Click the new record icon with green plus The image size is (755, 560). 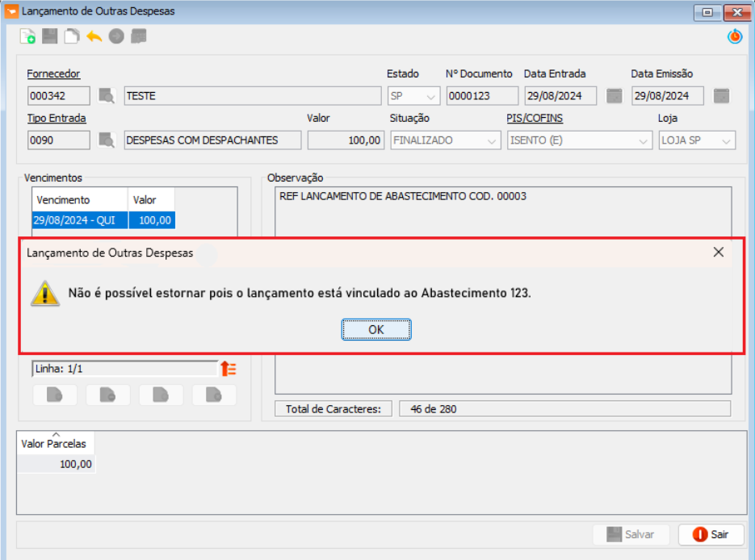tap(27, 36)
